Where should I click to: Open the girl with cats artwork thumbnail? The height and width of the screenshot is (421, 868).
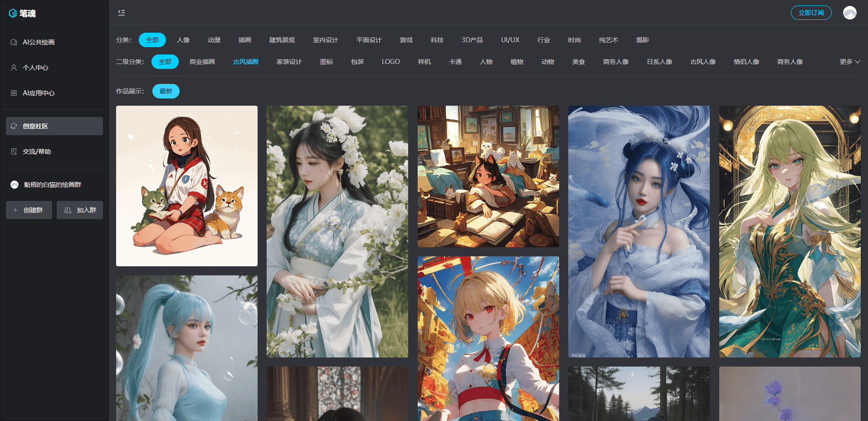point(186,186)
